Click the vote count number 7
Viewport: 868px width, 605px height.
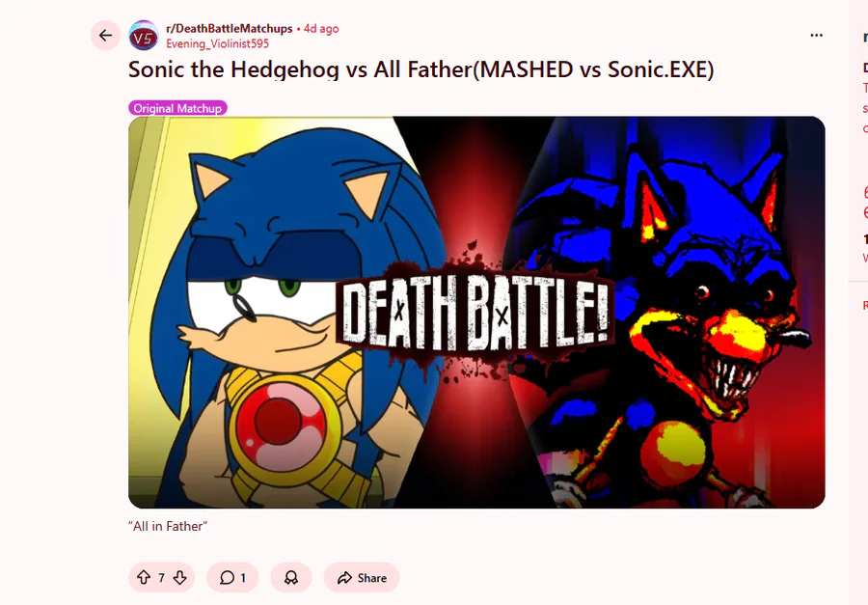162,578
